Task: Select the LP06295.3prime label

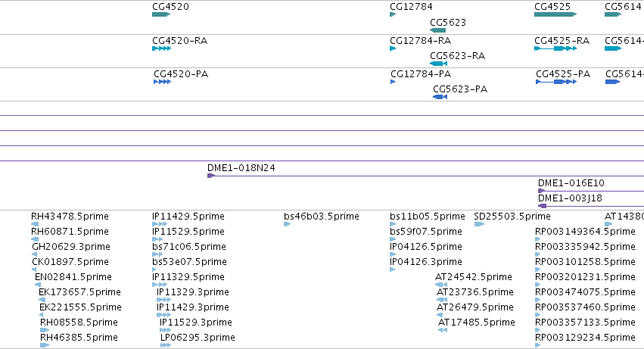Action: click(x=198, y=338)
